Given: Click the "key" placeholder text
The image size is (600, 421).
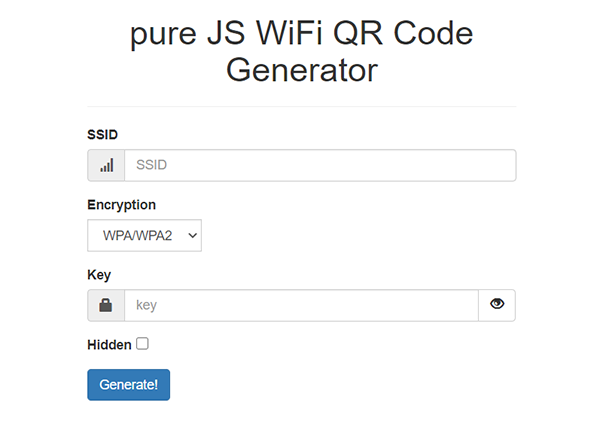Looking at the screenshot, I should pos(147,305).
